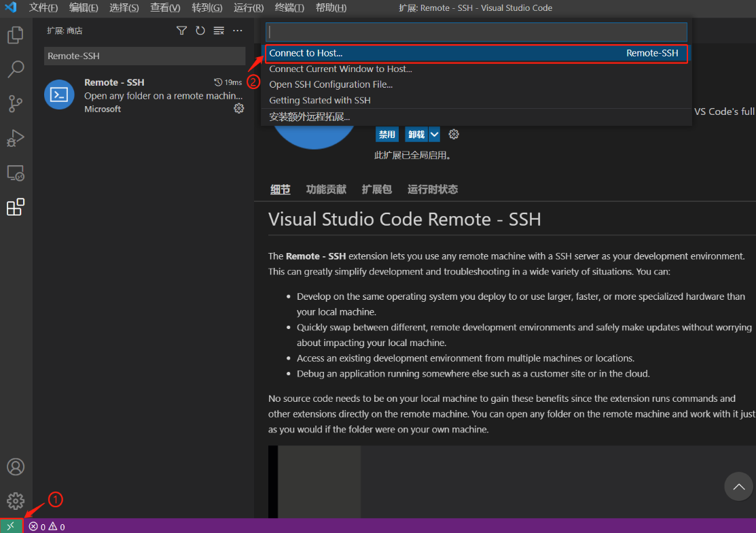Choose Open SSH Configuration File...
Screen dimensions: 756x533
(x=476, y=84)
